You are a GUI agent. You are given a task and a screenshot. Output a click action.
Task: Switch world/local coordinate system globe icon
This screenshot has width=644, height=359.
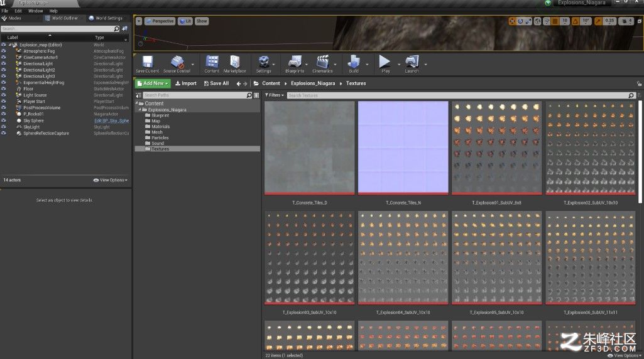pos(538,21)
